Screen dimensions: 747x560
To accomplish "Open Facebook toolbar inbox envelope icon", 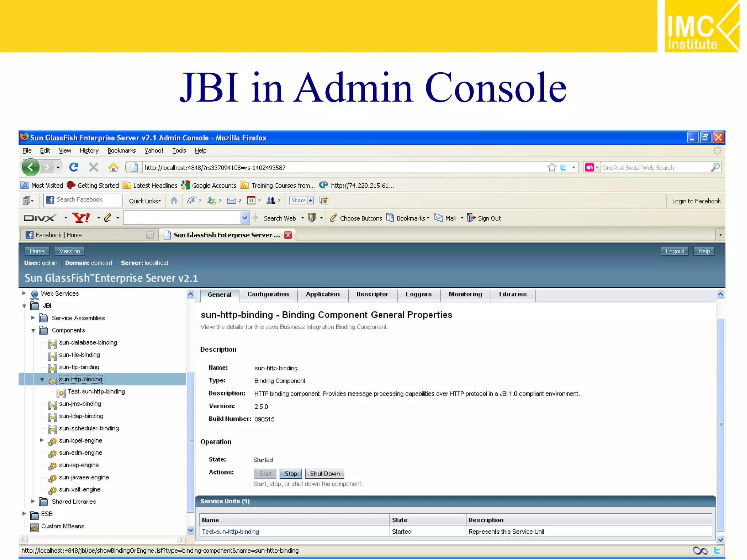I will pos(232,201).
